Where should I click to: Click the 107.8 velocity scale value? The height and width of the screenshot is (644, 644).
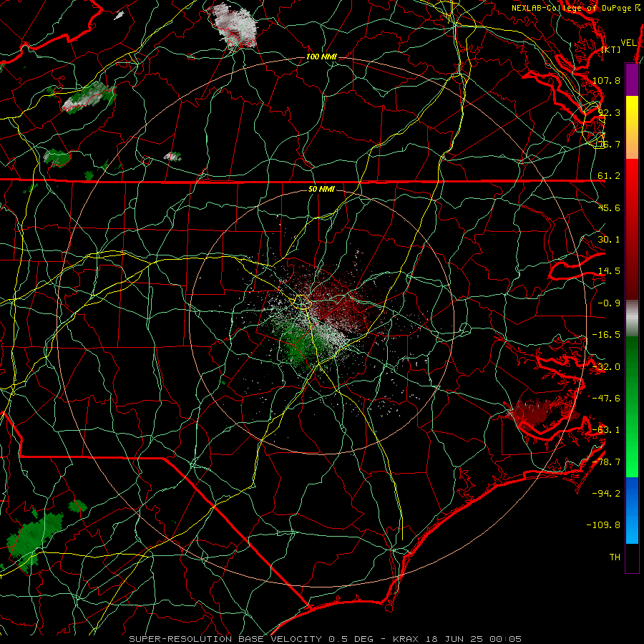[x=606, y=80]
